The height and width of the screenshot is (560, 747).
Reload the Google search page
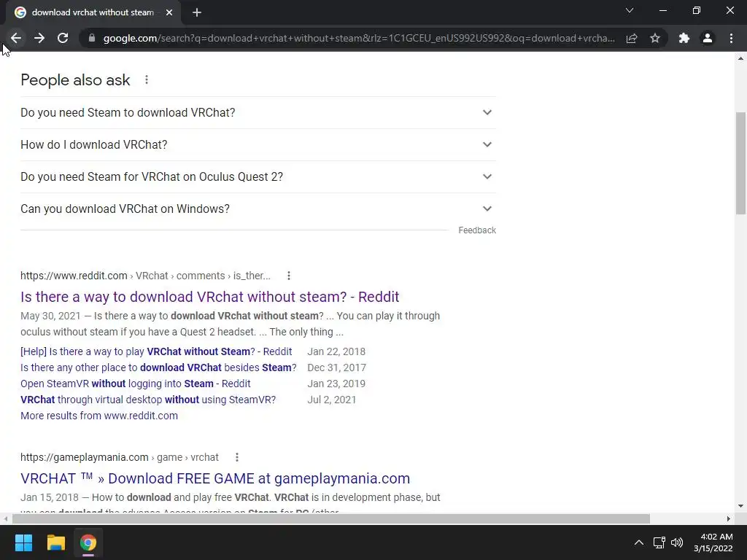(x=63, y=38)
